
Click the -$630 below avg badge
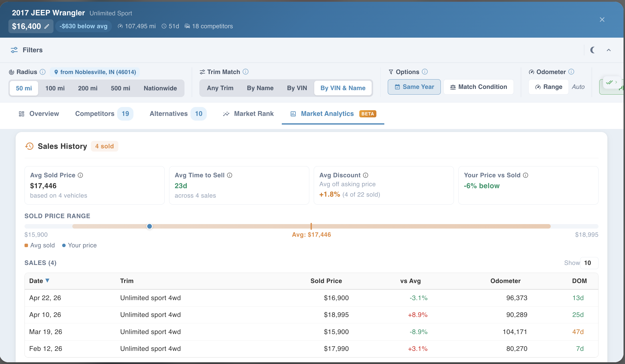pos(84,26)
